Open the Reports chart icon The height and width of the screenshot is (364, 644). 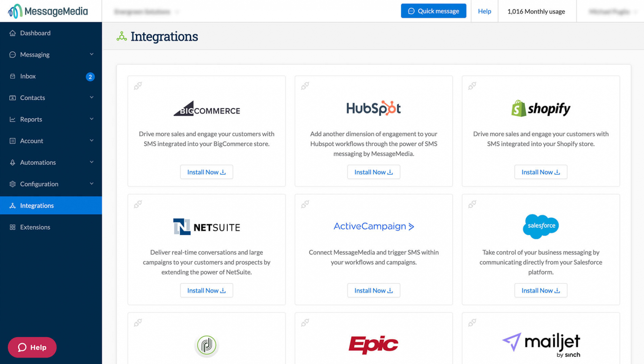[13, 119]
